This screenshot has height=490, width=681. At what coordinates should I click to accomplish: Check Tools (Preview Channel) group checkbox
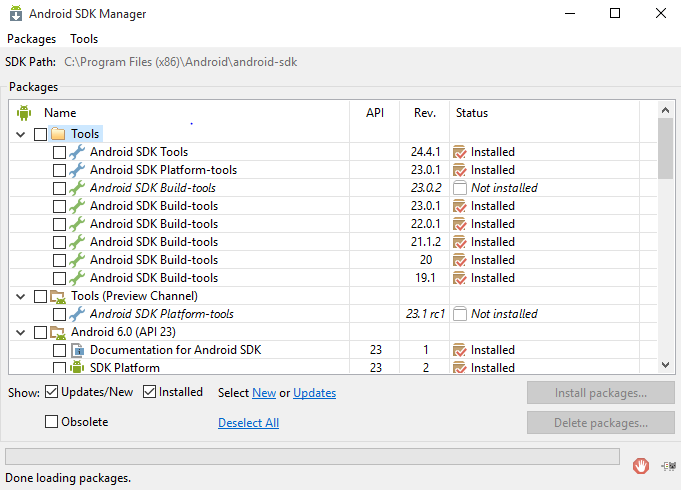(x=40, y=296)
